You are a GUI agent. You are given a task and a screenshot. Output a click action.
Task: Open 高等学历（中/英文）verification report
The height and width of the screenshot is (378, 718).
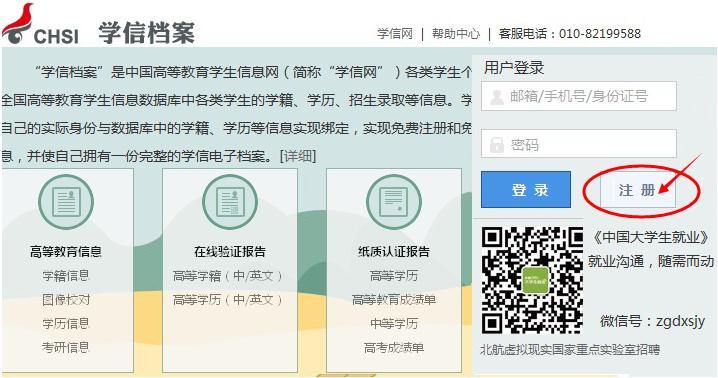tap(228, 300)
